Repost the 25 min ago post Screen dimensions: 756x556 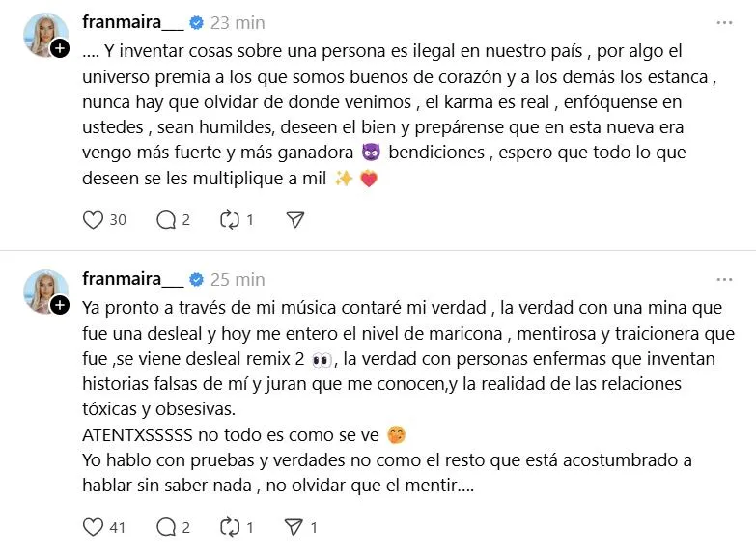pyautogui.click(x=229, y=527)
